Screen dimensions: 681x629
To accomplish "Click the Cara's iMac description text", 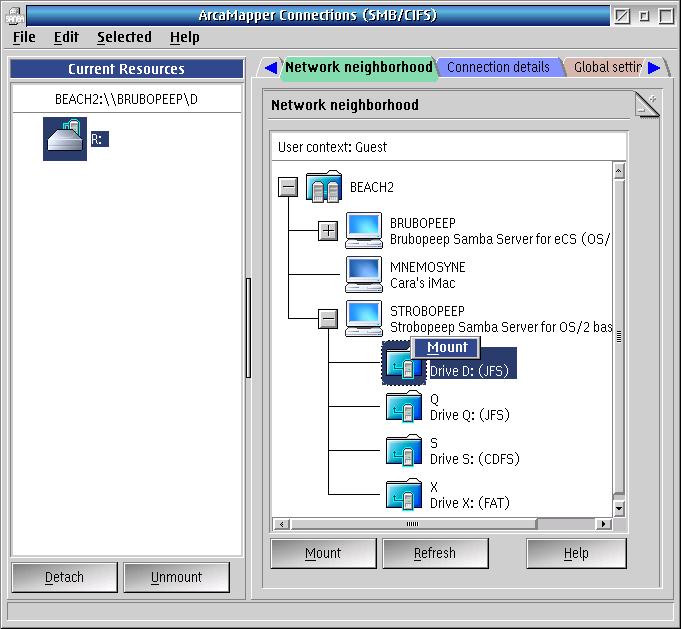I will (x=423, y=283).
